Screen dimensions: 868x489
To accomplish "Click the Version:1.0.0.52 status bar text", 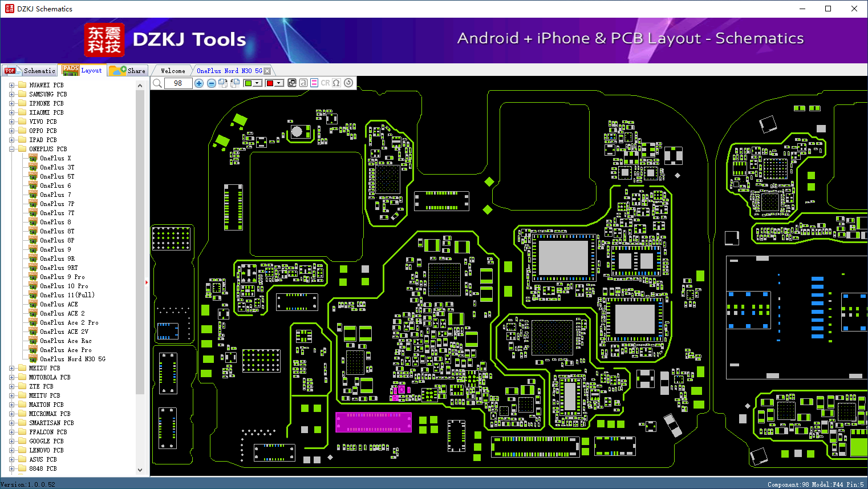I will (28, 484).
